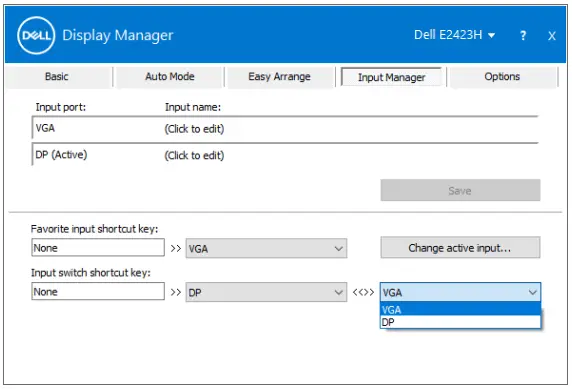Click the Save button
The image size is (572, 389).
(x=460, y=190)
